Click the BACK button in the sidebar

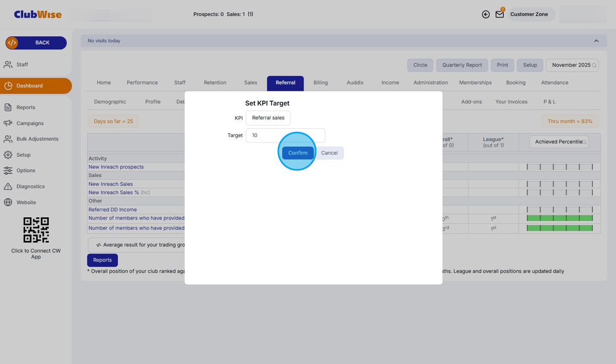pos(36,43)
